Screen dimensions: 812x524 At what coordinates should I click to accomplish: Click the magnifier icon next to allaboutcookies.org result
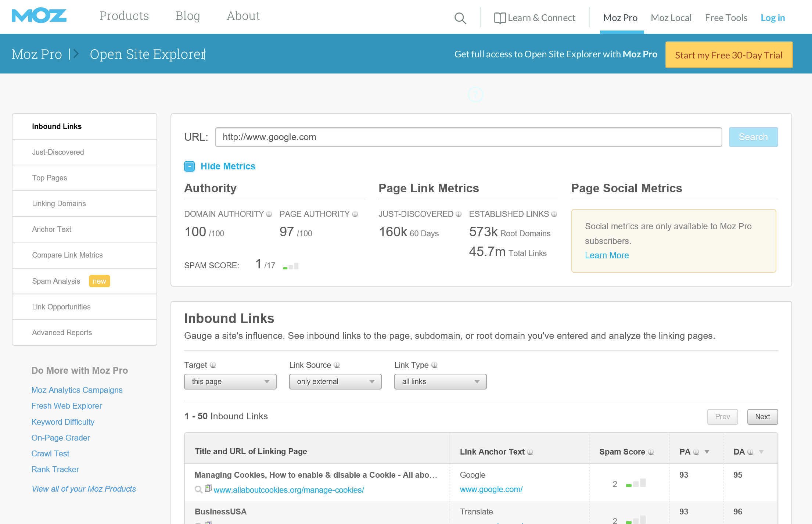pyautogui.click(x=198, y=489)
